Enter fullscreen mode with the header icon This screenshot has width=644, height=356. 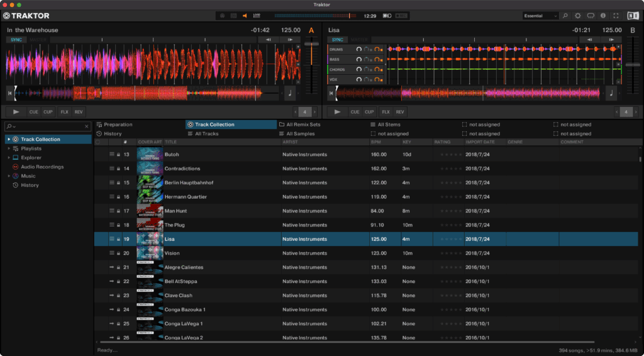pyautogui.click(x=616, y=16)
